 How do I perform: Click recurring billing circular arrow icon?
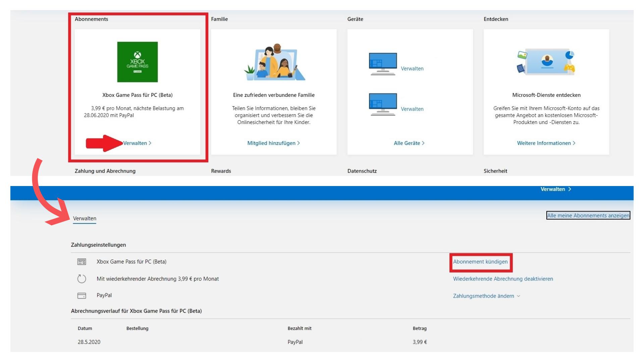pyautogui.click(x=82, y=279)
